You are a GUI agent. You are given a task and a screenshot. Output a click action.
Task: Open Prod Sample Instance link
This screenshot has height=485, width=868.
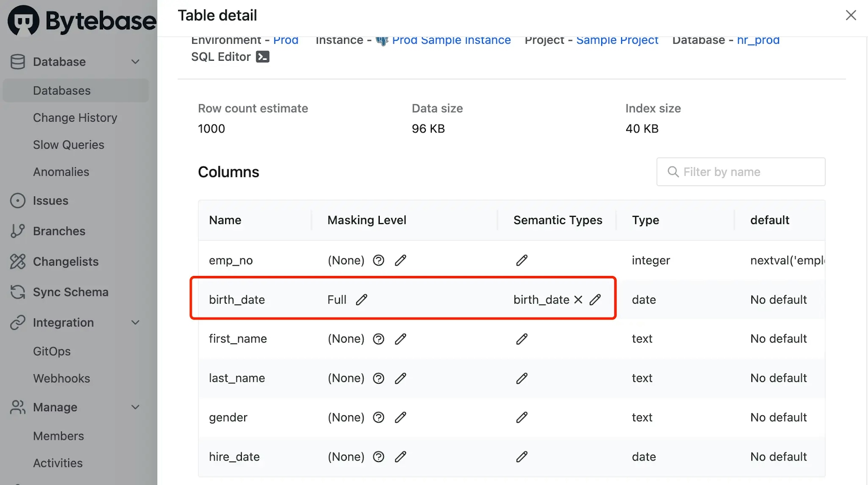point(451,40)
